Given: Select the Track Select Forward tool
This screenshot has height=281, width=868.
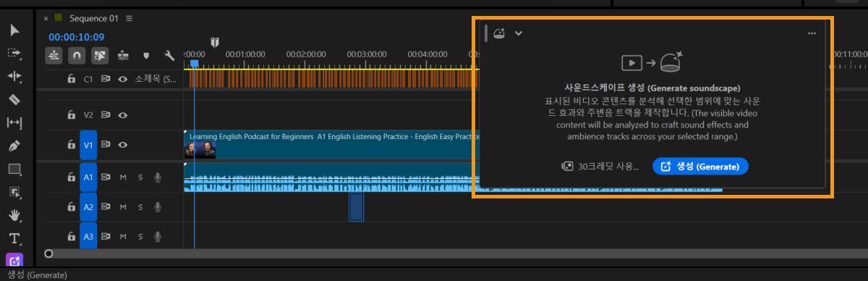Looking at the screenshot, I should (14, 53).
